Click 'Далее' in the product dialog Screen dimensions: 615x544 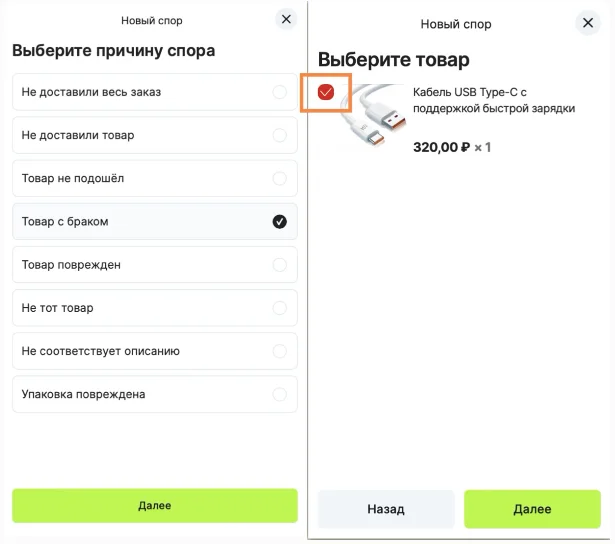532,509
